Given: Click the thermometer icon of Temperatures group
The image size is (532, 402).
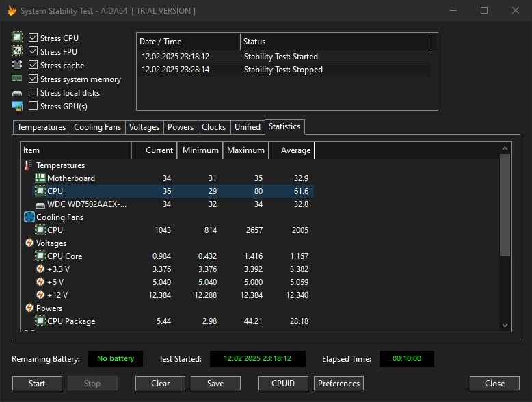Looking at the screenshot, I should 29,165.
